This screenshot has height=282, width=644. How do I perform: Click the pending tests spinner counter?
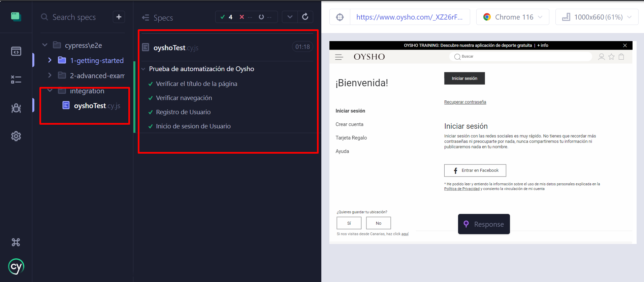click(x=265, y=17)
